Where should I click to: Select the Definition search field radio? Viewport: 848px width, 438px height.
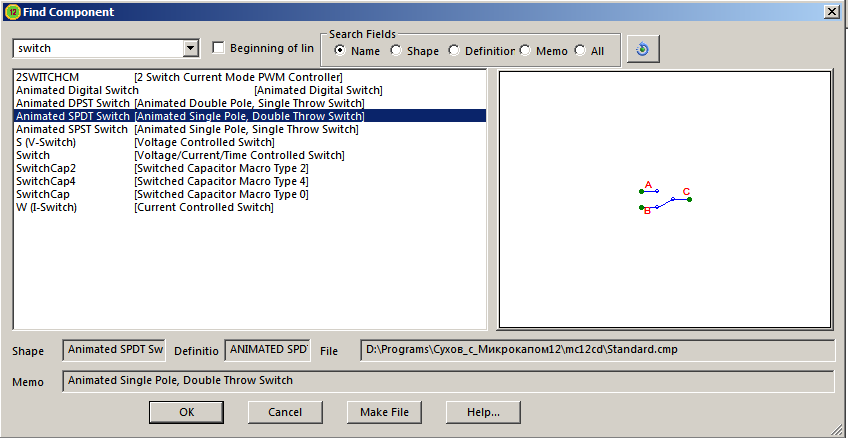click(454, 51)
